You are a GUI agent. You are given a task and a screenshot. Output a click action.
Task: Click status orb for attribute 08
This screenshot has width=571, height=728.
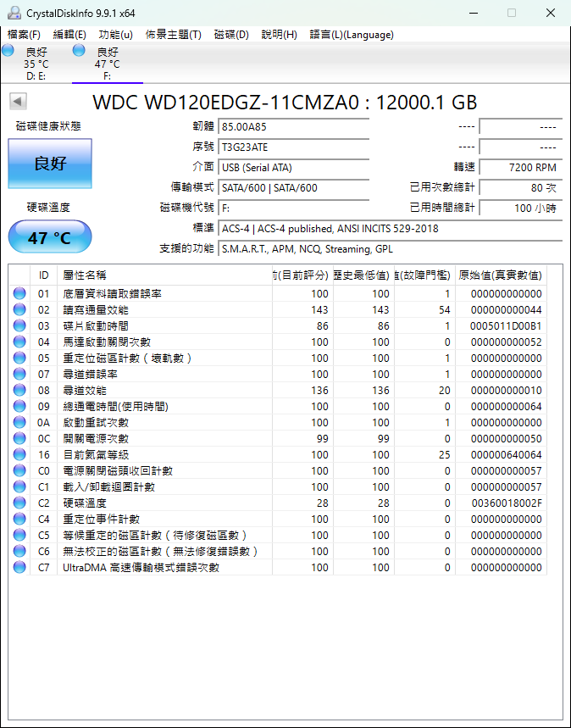pyautogui.click(x=19, y=390)
